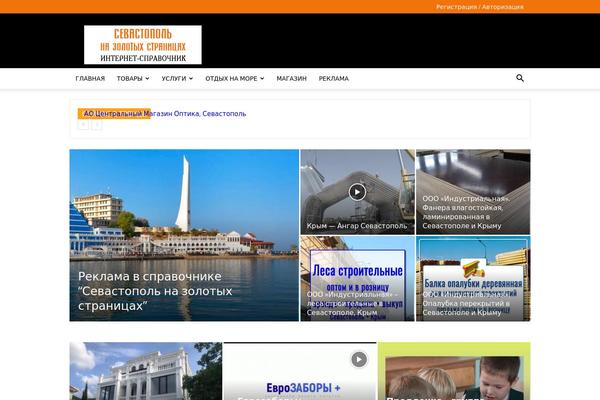Open the РЕКЛАМА menu item
Viewport: 600px width, 400px height.
(x=334, y=78)
